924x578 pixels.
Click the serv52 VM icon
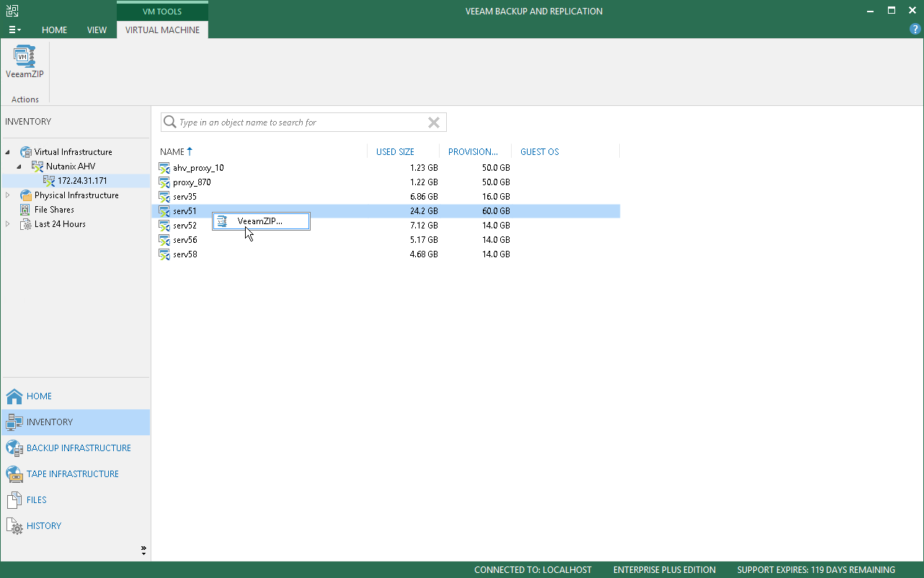click(164, 226)
